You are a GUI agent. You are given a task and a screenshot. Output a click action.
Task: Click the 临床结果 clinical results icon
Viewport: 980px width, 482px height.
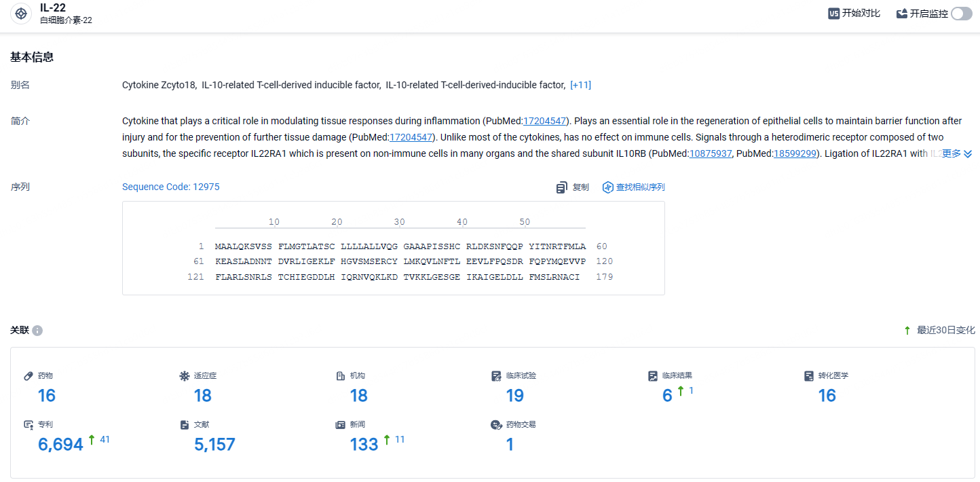click(x=653, y=375)
